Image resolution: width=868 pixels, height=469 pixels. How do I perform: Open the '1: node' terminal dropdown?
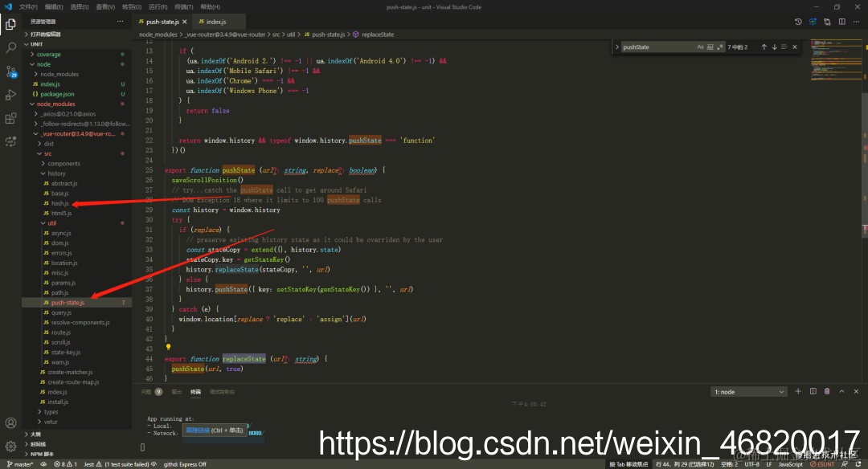(749, 392)
